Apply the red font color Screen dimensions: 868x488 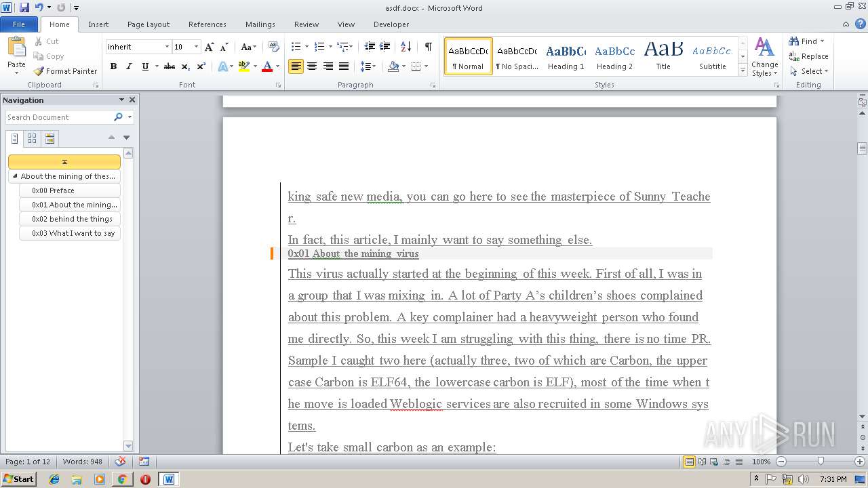pos(267,66)
